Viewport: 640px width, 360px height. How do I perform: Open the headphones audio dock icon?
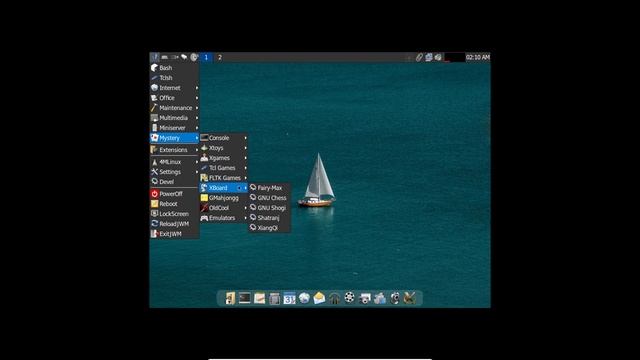334,298
